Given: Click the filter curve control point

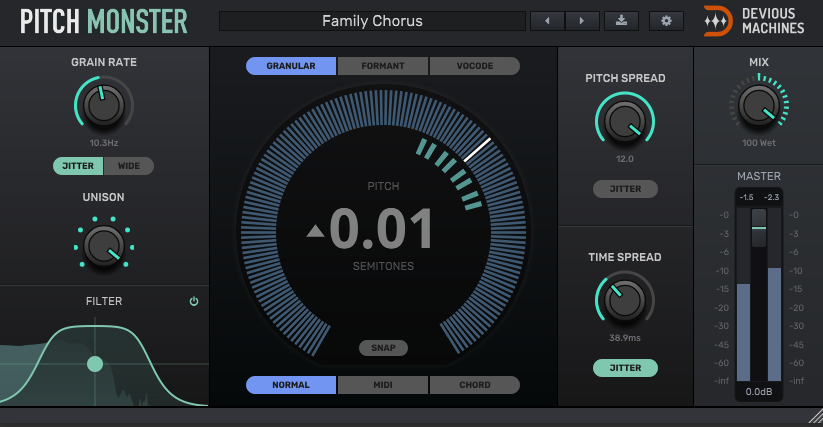Looking at the screenshot, I should (95, 363).
